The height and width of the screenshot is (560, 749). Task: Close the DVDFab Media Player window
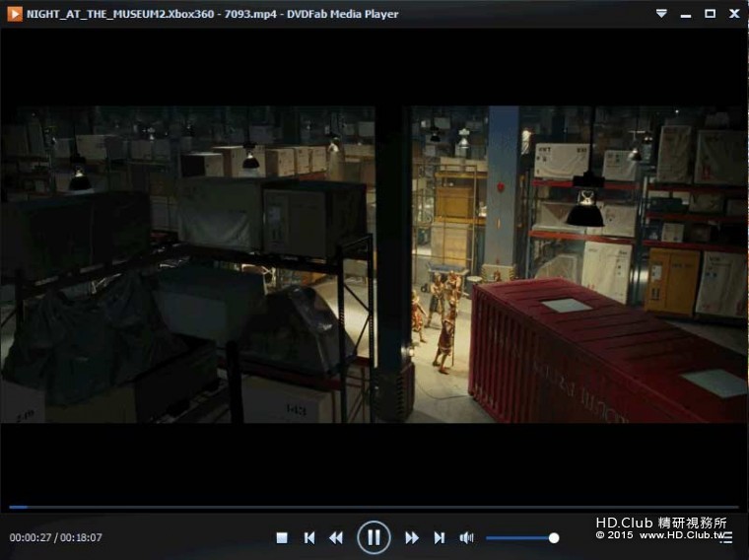(x=734, y=14)
